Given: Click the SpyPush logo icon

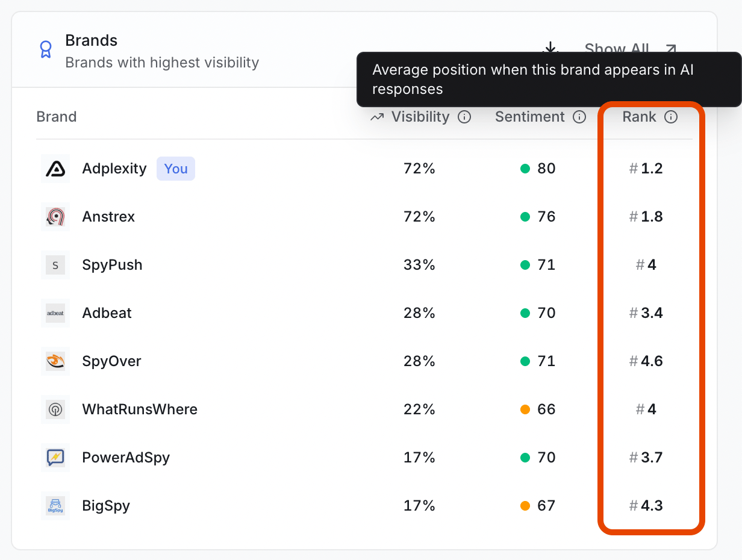Looking at the screenshot, I should (55, 265).
